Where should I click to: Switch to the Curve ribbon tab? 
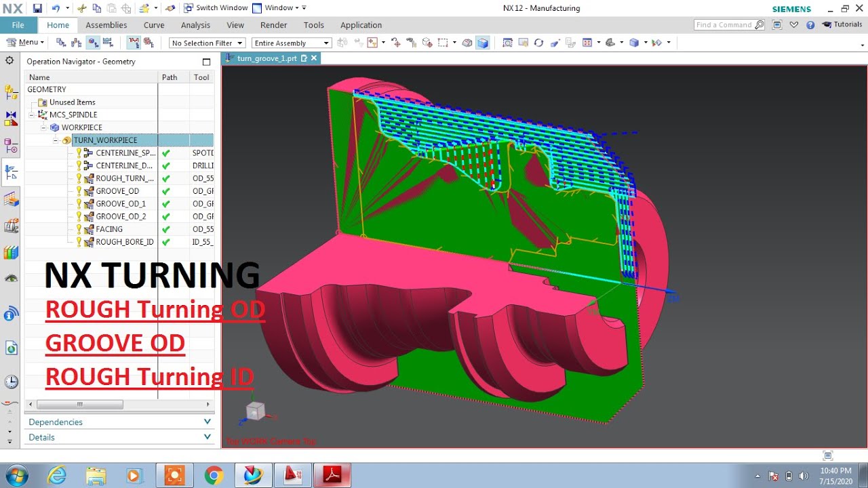point(154,25)
